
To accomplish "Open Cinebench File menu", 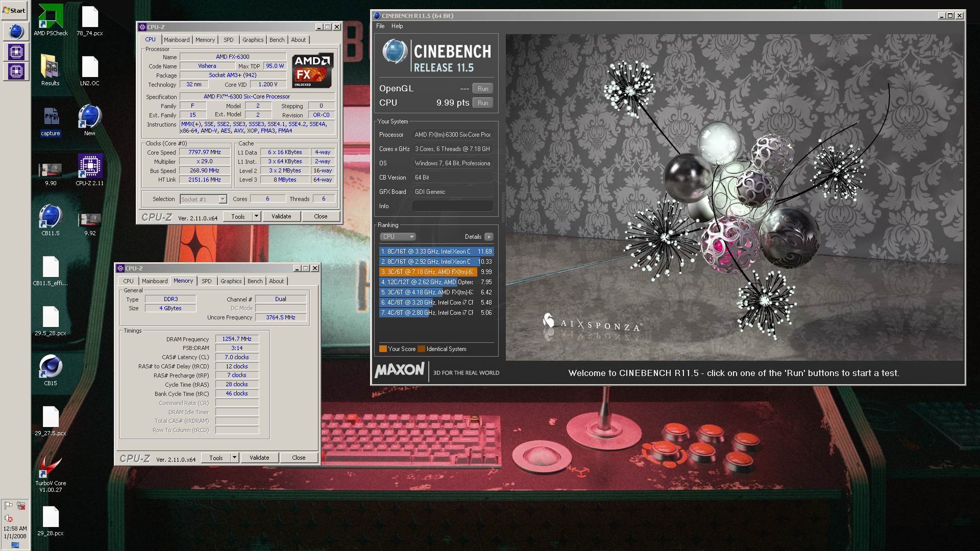I will 380,26.
